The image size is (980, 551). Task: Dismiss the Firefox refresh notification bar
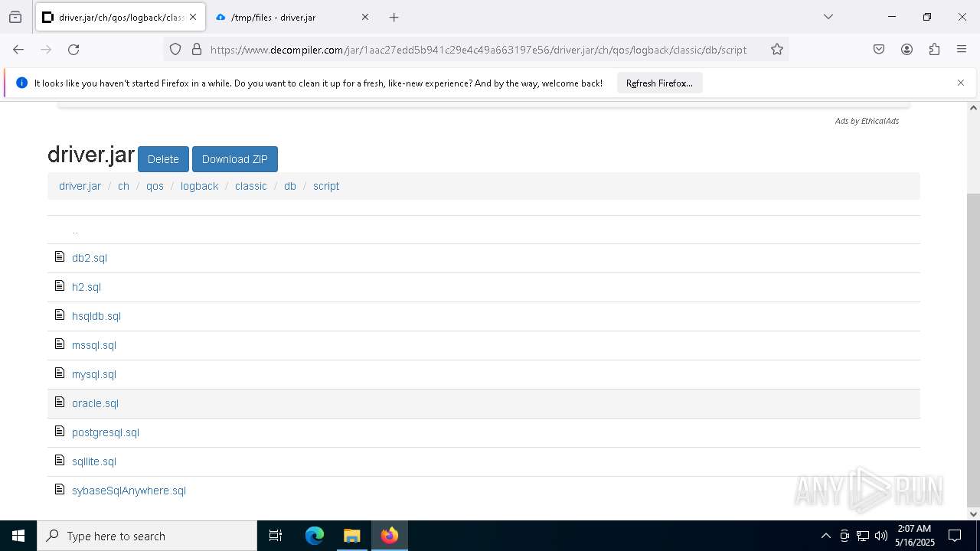pyautogui.click(x=961, y=83)
